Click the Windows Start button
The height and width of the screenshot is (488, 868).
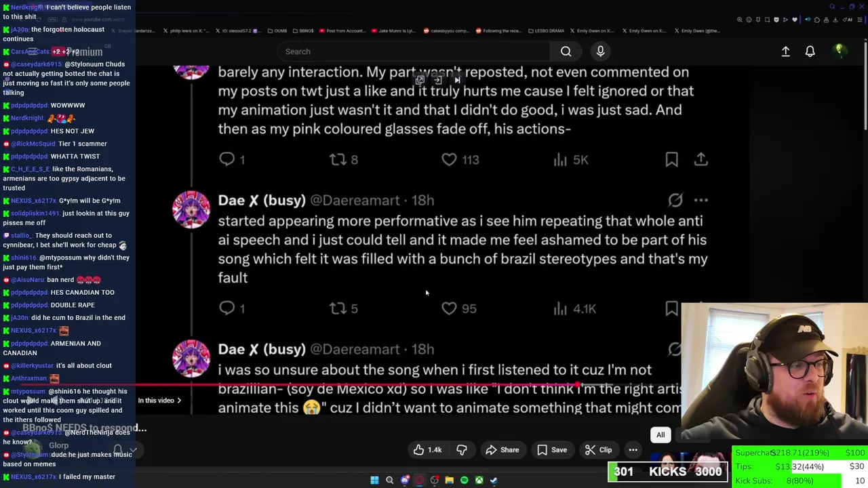point(374,481)
